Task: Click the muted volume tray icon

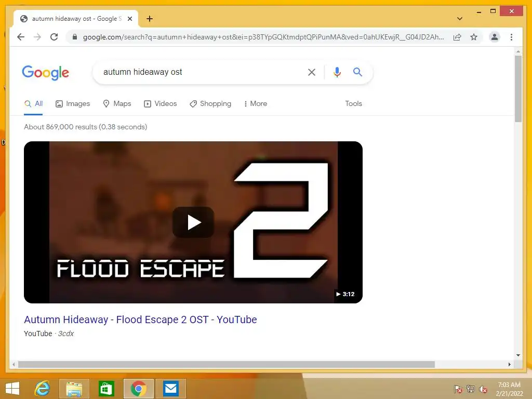Action: tap(483, 389)
